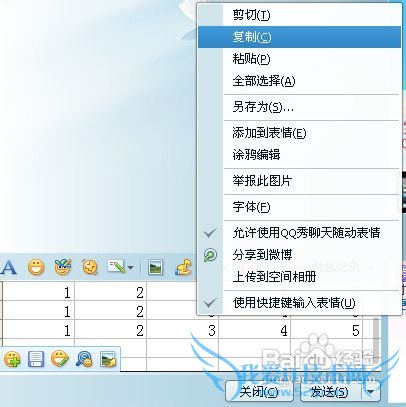Click table cell containing '4'

click(x=255, y=330)
